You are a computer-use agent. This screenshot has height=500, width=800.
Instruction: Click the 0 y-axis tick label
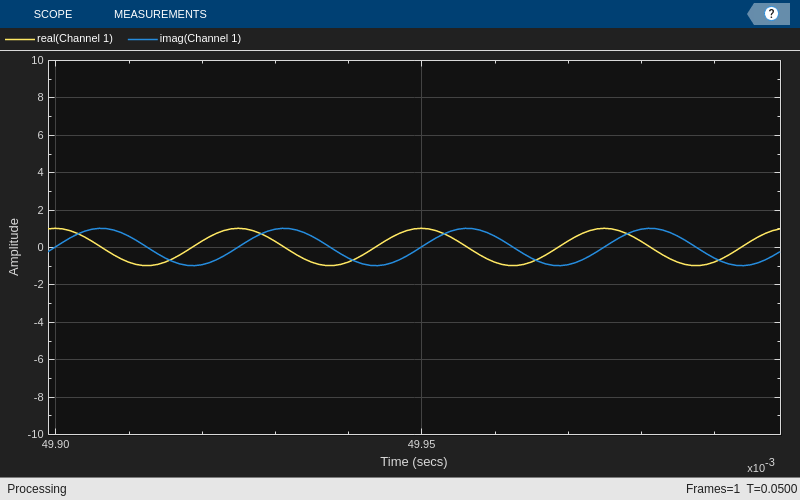pos(40,247)
